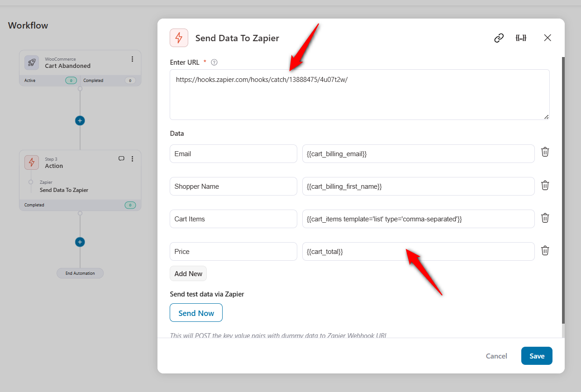Close the Send Data To Zapier dialog

click(x=548, y=38)
